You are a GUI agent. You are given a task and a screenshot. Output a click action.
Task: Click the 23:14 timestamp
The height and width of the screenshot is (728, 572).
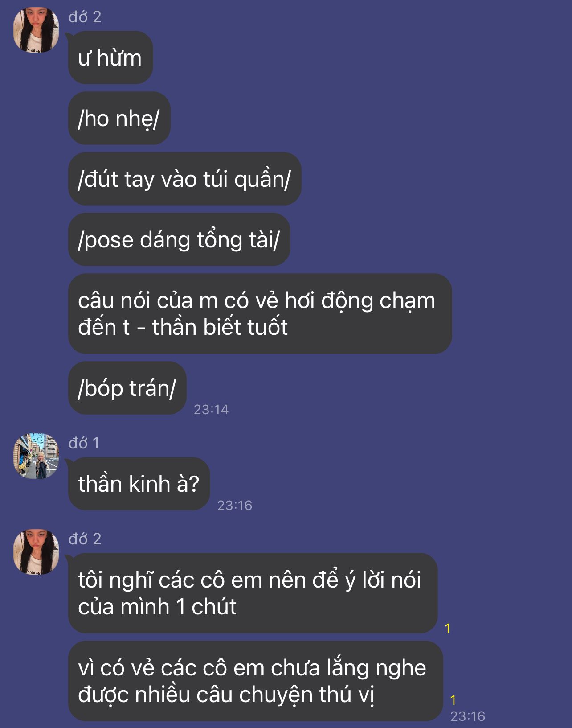[211, 409]
